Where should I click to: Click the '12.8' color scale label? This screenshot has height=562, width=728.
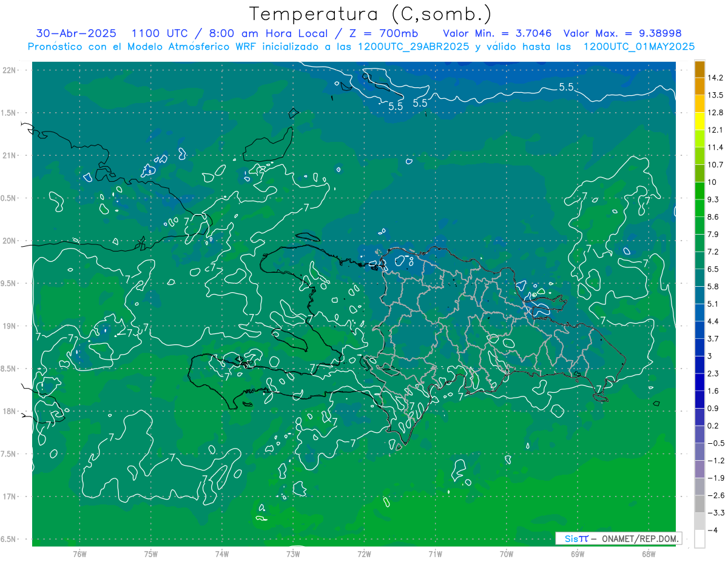[x=715, y=113]
